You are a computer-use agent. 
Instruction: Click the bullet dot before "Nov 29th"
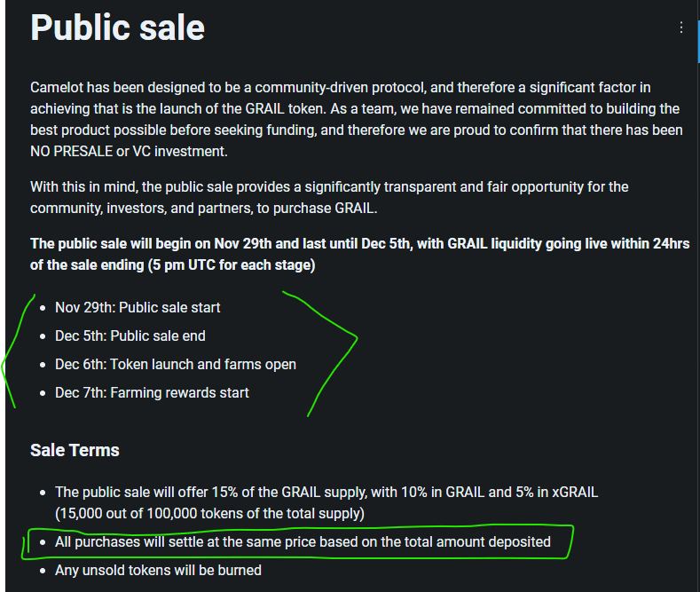point(42,307)
